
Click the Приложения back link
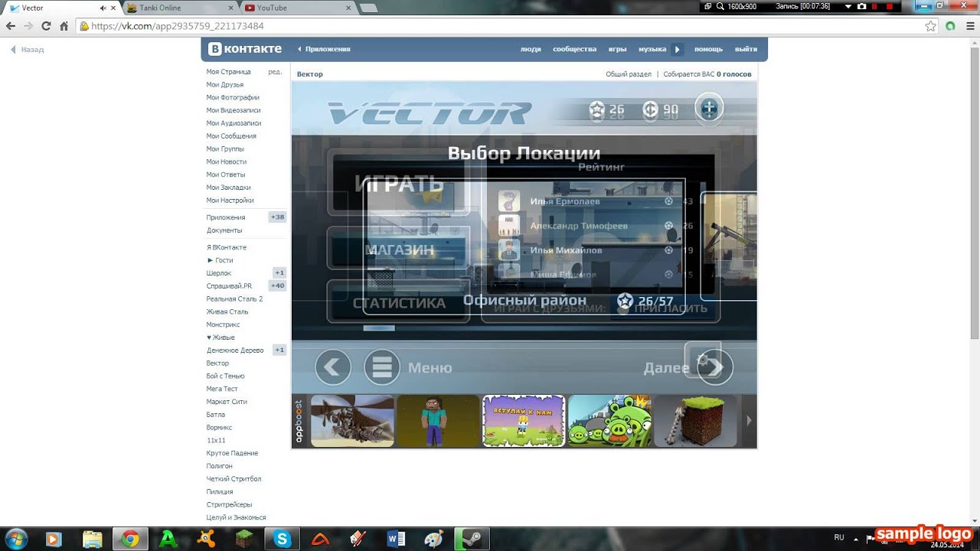click(324, 49)
